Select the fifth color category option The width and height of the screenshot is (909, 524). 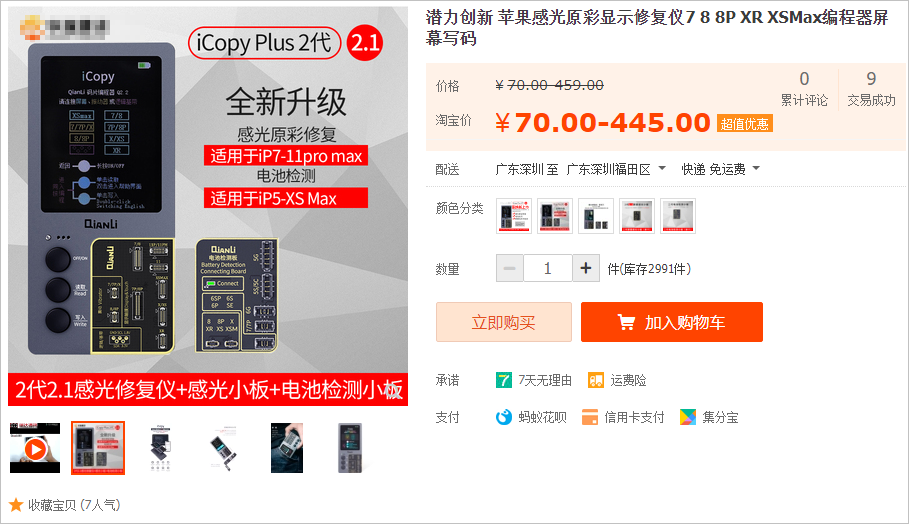tap(678, 216)
